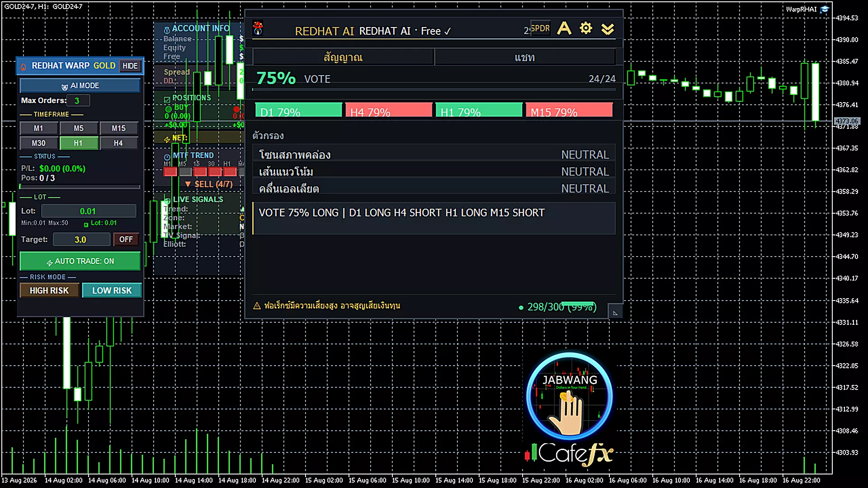
Task: Switch to the แชท tab
Action: pyautogui.click(x=525, y=57)
